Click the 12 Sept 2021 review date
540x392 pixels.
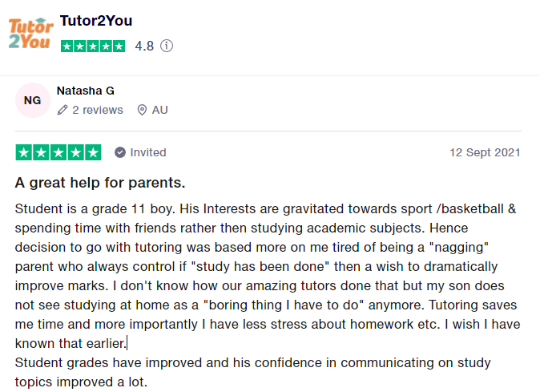[485, 152]
